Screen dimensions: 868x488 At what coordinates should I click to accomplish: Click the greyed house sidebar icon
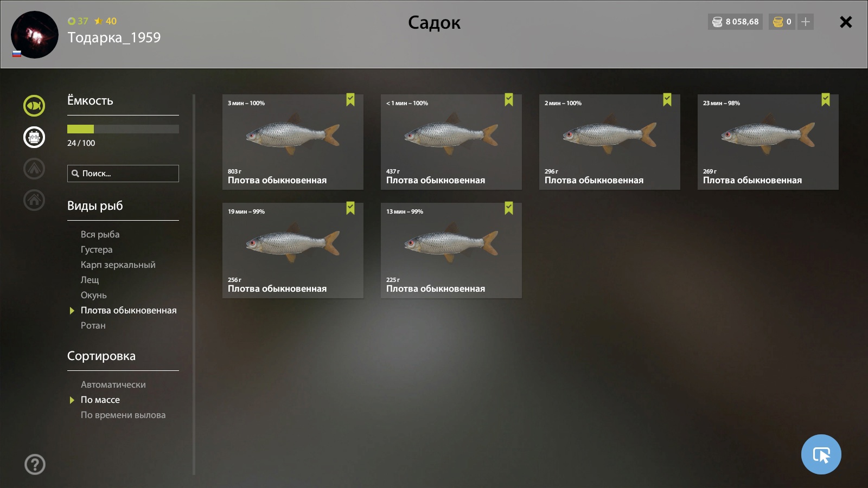[34, 200]
